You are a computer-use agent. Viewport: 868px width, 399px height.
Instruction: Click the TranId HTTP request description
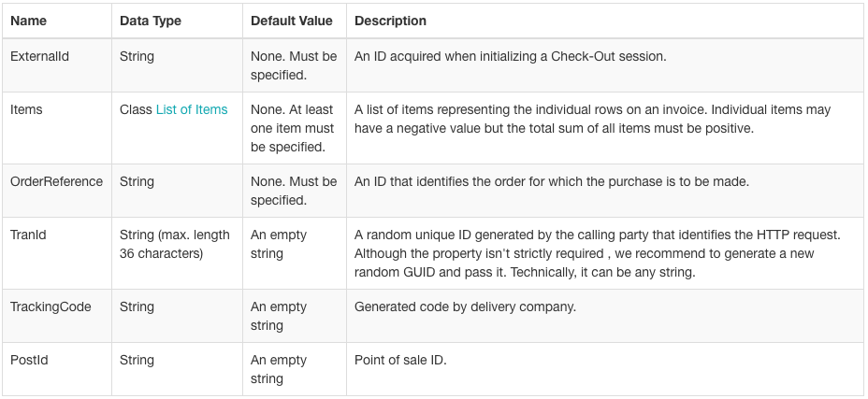pos(598,253)
